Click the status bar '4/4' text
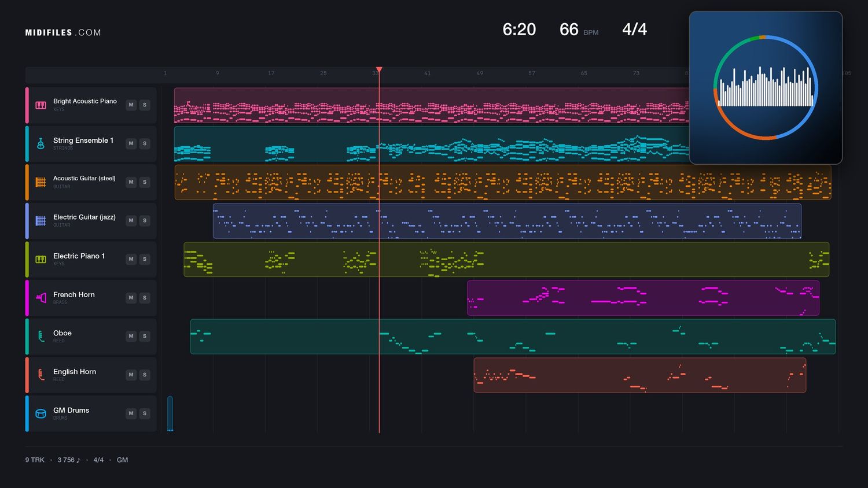 (98, 460)
